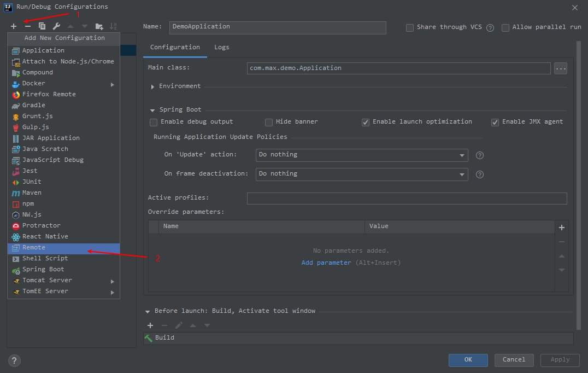The height and width of the screenshot is (373, 588).
Task: Select Protractor configuration type
Action: pos(64,225)
